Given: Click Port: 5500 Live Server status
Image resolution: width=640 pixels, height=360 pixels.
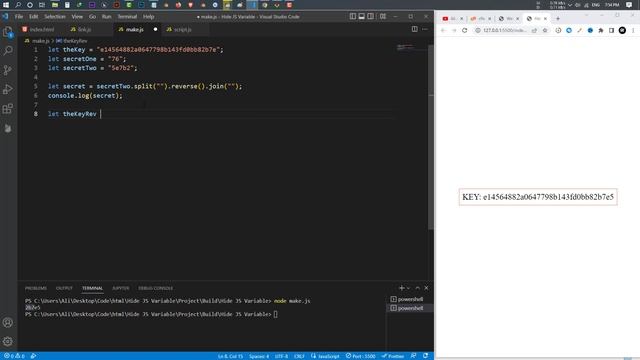Looking at the screenshot, I should coord(360,356).
